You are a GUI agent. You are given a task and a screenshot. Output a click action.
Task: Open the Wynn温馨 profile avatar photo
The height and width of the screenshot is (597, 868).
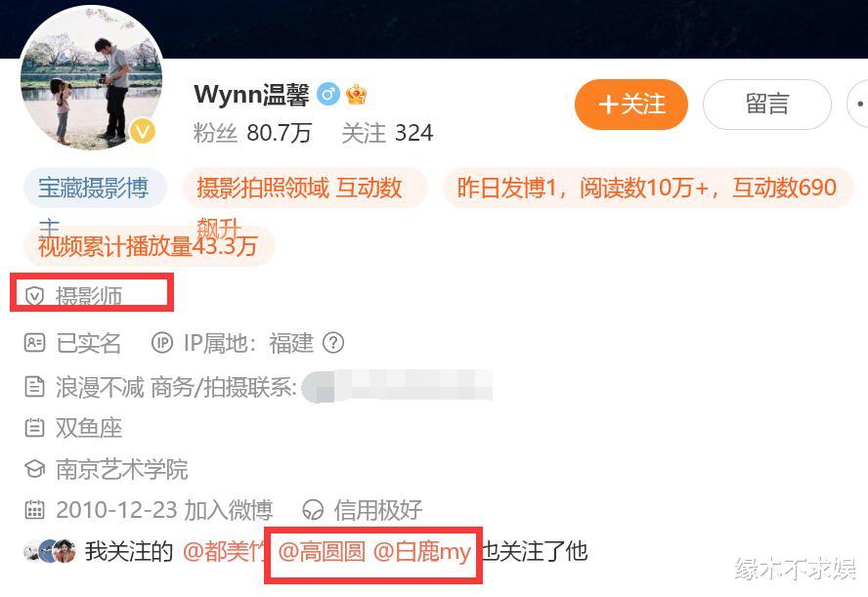pyautogui.click(x=92, y=78)
